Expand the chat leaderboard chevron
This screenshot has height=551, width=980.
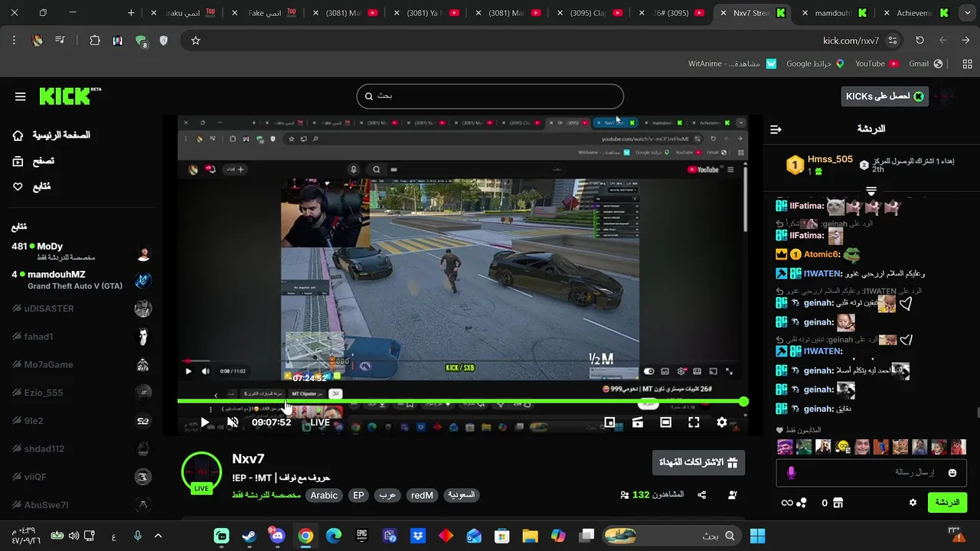[x=871, y=191]
